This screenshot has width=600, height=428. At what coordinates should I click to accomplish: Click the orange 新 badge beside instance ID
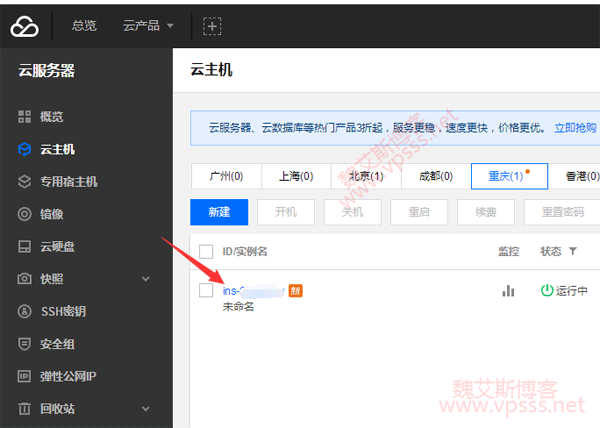295,291
